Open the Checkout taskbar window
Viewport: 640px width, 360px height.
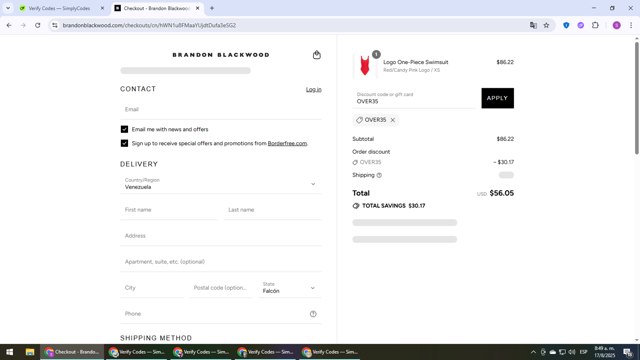pyautogui.click(x=72, y=352)
